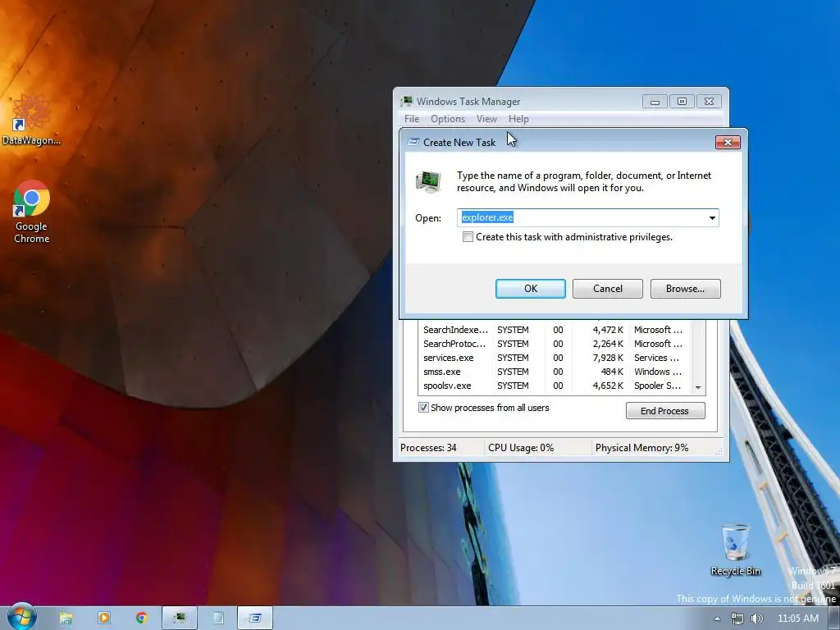
Task: Click the 4,472 K memory value
Action: click(x=608, y=330)
